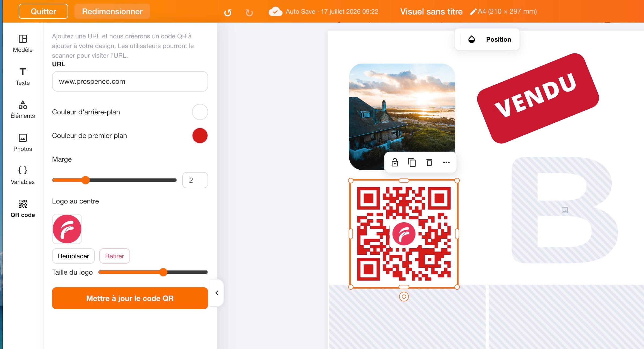
Task: Open the Variables panel
Action: [x=23, y=176]
